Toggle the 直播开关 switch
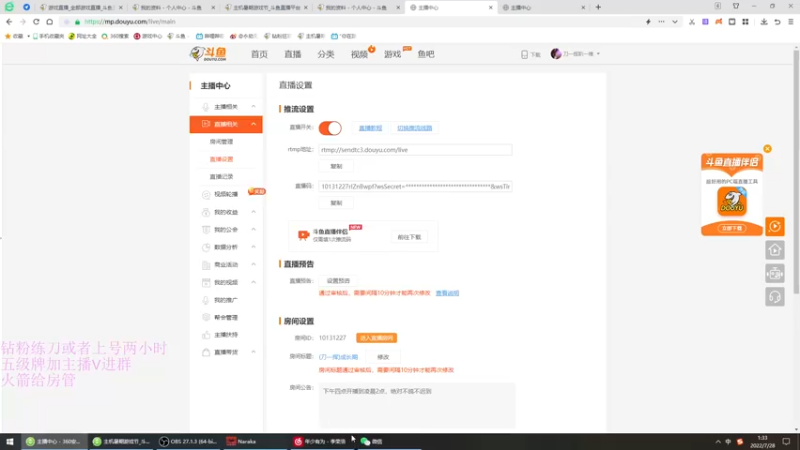Screen dimensions: 800x450 [330, 128]
